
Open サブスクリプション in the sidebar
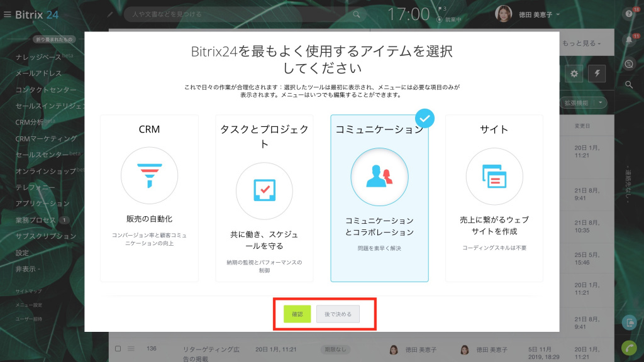tap(45, 236)
